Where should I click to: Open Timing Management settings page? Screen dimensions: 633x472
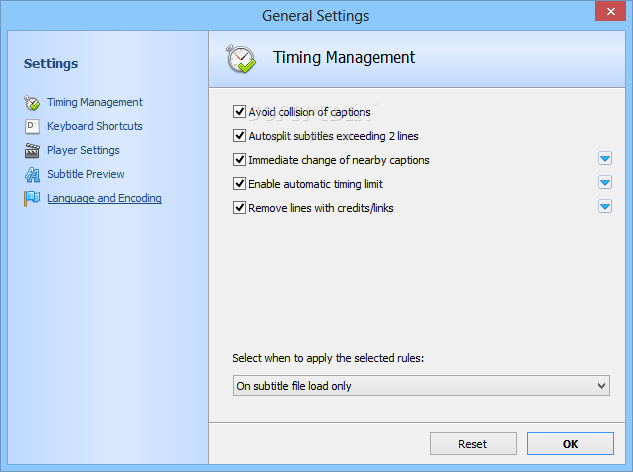pos(95,102)
